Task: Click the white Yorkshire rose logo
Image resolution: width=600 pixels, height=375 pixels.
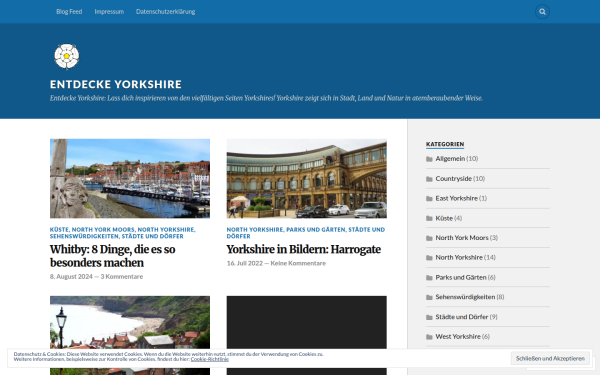Action: pos(67,56)
